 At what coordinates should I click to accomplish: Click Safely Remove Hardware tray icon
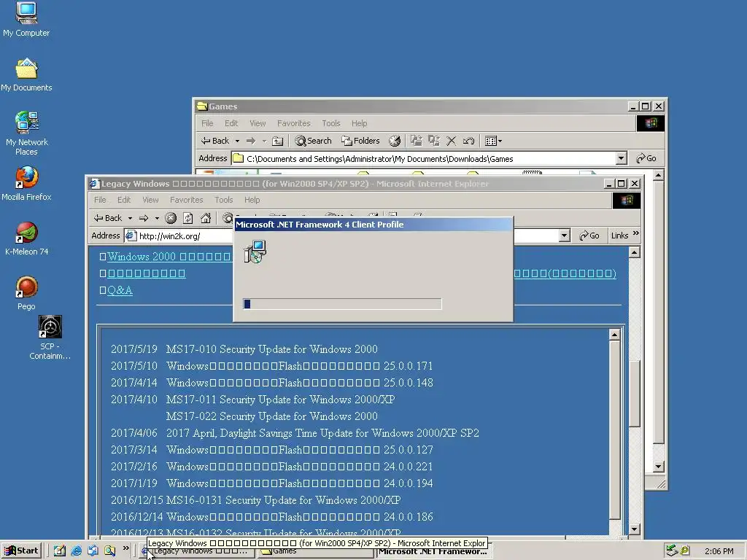point(672,551)
